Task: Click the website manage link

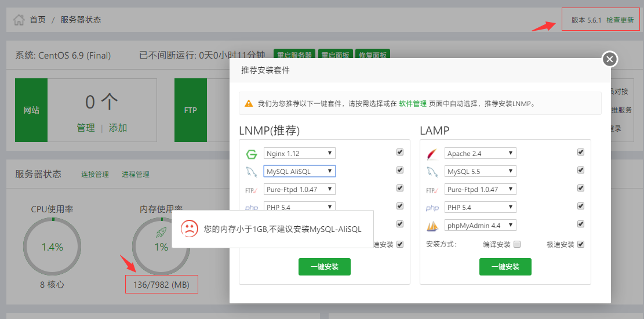Action: [86, 128]
